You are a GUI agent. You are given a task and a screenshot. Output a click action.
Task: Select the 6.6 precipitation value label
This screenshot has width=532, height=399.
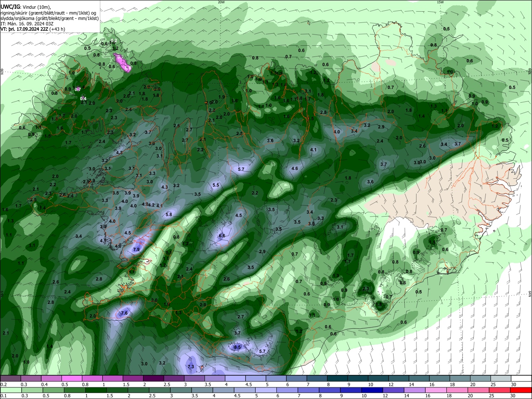(222, 236)
